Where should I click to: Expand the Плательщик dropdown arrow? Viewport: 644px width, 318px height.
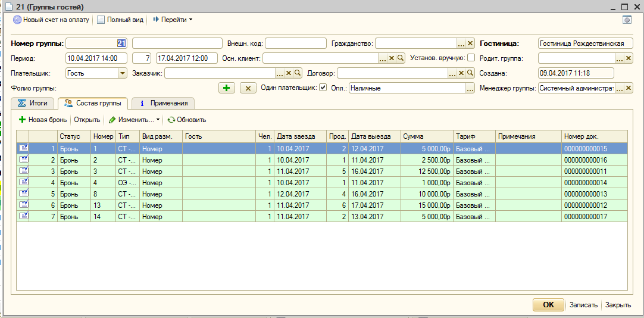[123, 73]
